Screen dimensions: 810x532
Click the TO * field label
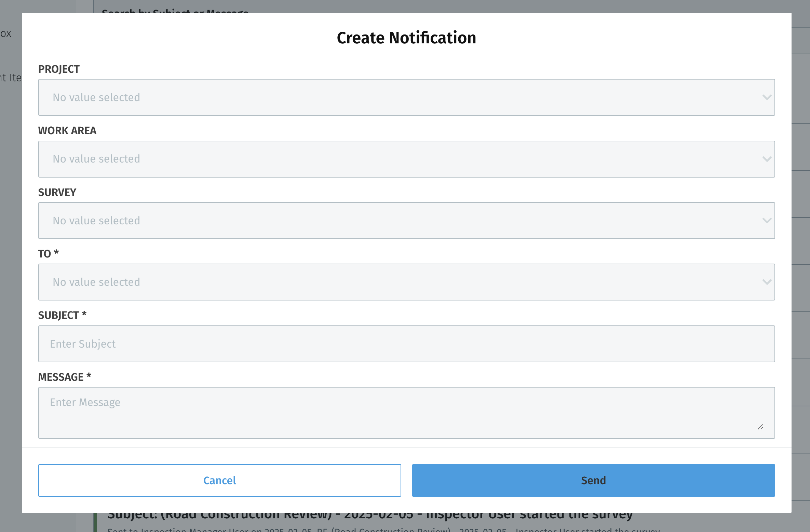(x=48, y=254)
